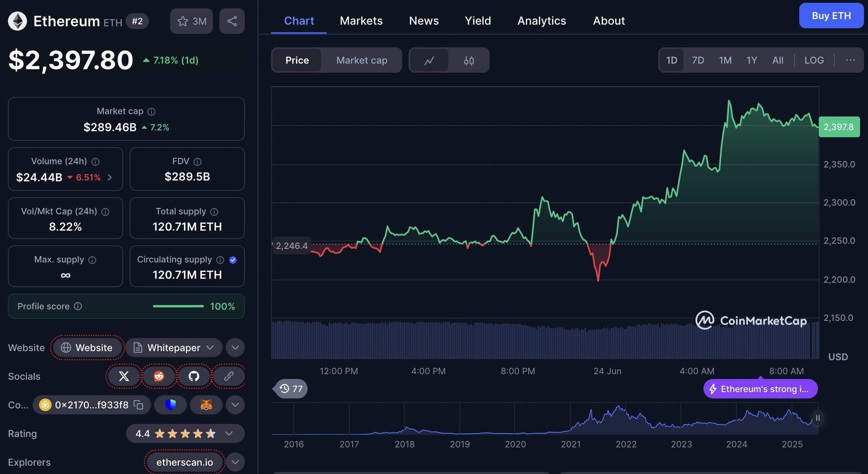
Task: Open Ethereum's GitHub social link
Action: tap(194, 376)
